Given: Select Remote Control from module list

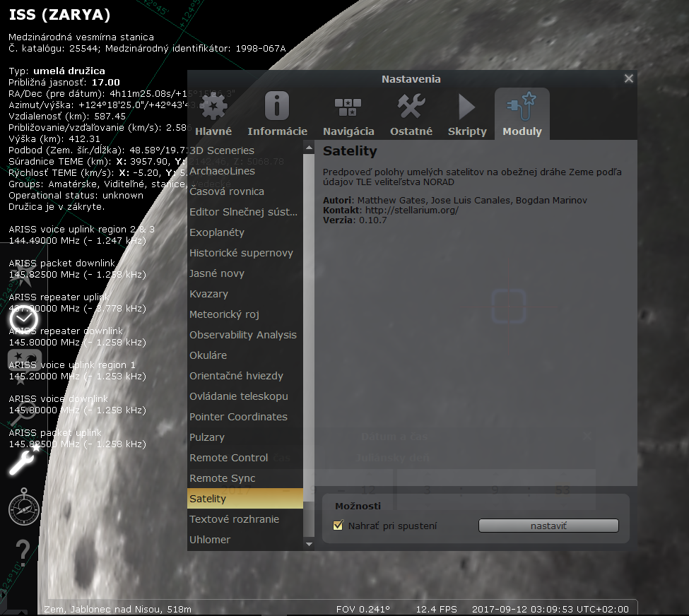Looking at the screenshot, I should coord(228,458).
